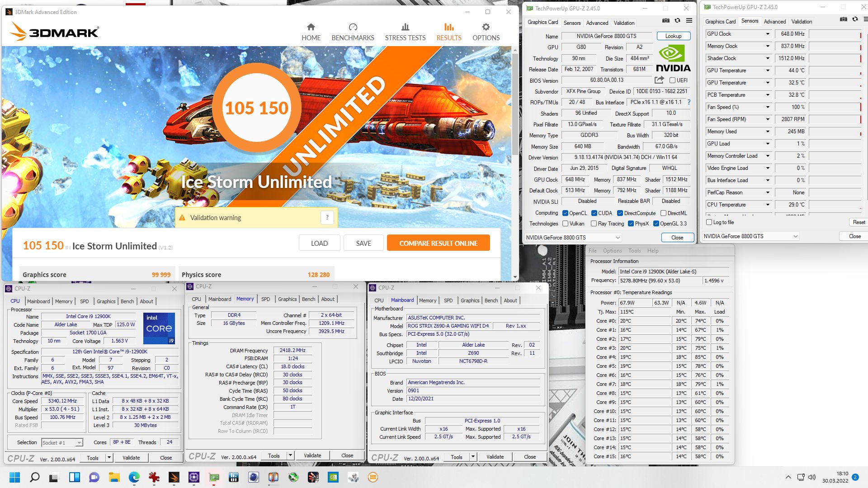Refresh the GPU-Z Sensors window
This screenshot has width=868, height=488.
coord(855,19)
